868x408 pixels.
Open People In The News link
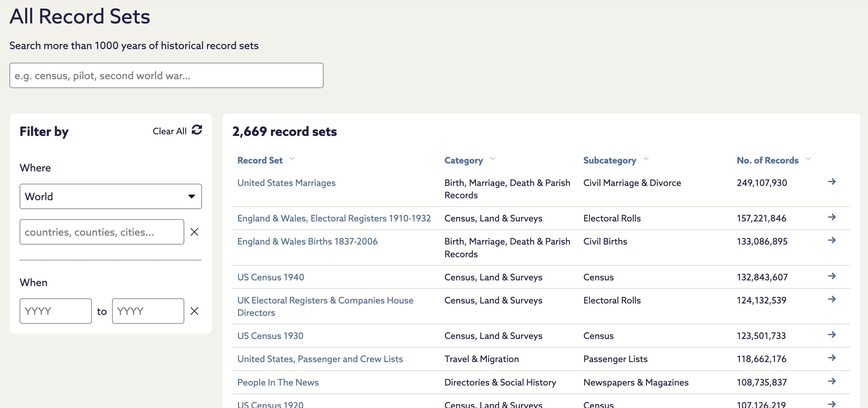[278, 382]
